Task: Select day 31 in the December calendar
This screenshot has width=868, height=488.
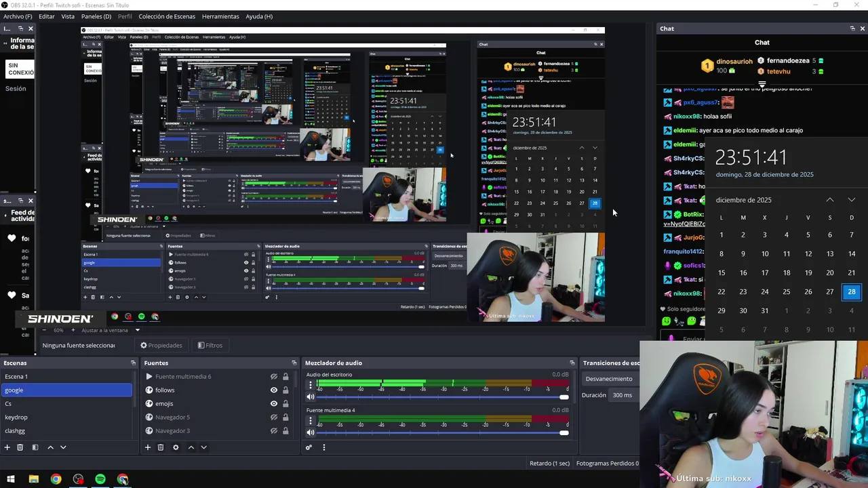Action: [x=765, y=310]
